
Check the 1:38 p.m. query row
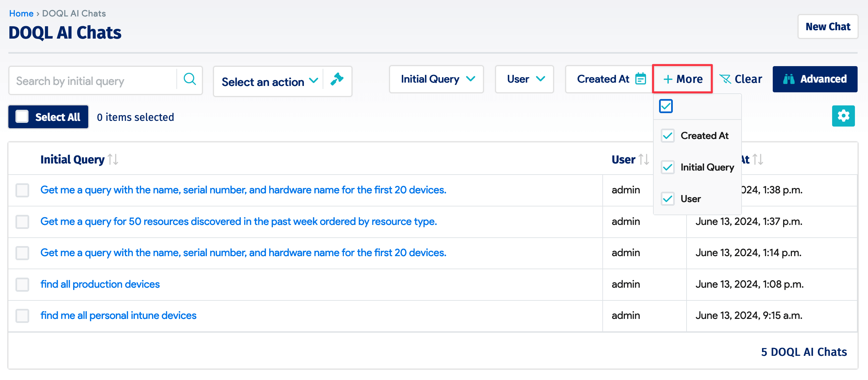[22, 190]
